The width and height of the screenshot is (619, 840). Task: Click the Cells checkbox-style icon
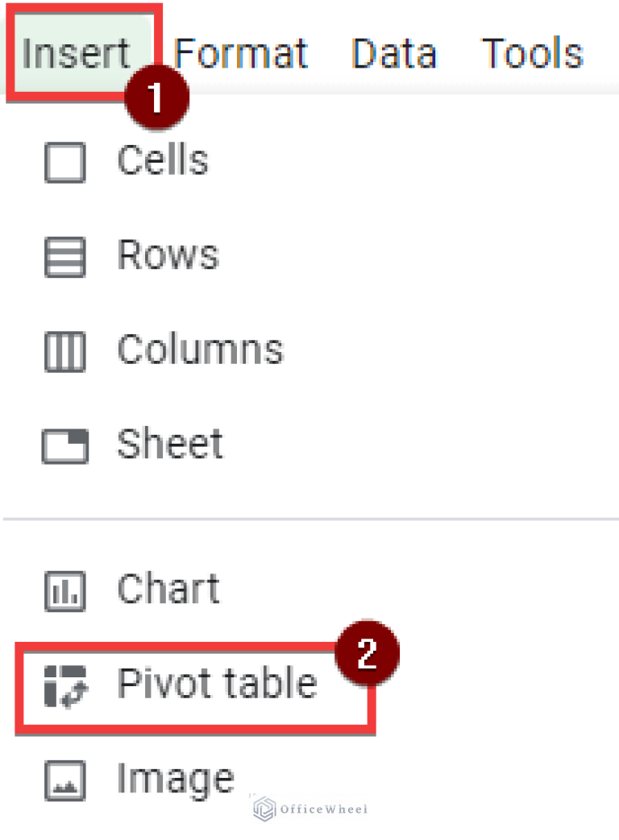(64, 161)
